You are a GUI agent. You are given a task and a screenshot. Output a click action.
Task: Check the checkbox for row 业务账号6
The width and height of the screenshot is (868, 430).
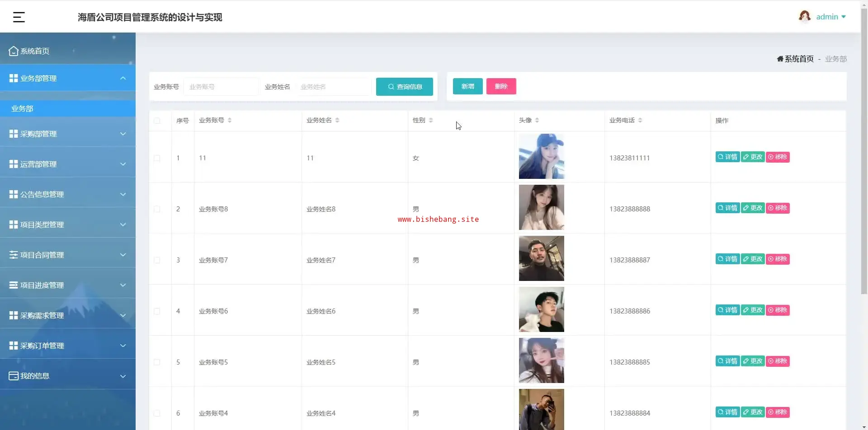point(157,311)
